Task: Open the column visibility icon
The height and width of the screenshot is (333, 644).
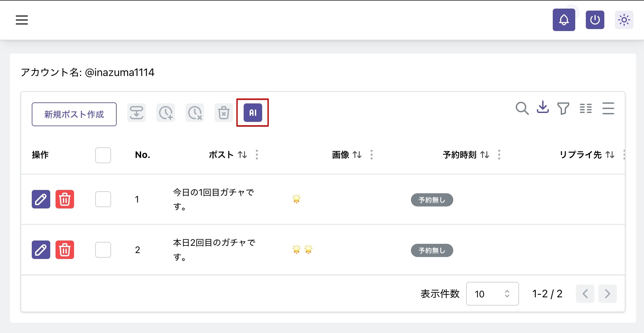Action: click(x=586, y=108)
